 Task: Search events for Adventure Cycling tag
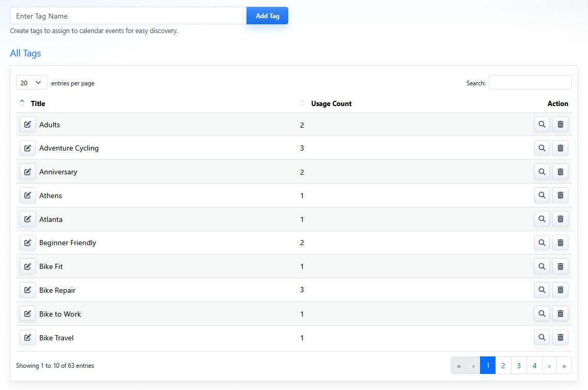[542, 148]
